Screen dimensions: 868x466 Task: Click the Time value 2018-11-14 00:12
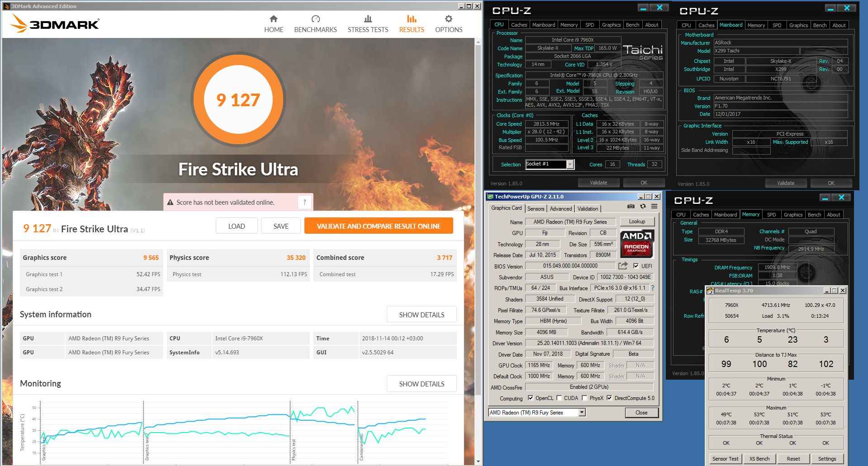[x=392, y=339]
